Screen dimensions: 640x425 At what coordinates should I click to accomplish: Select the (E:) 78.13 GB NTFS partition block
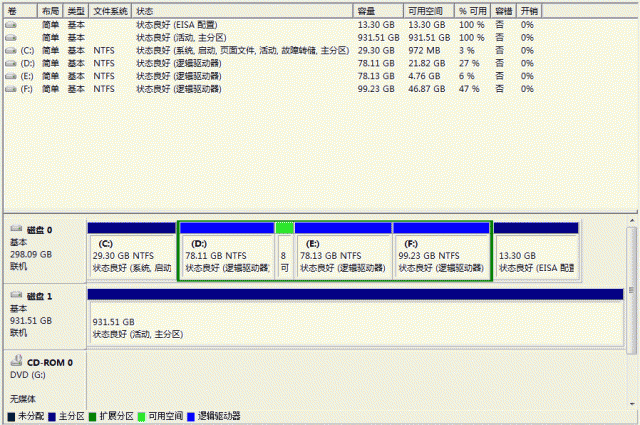click(x=343, y=251)
